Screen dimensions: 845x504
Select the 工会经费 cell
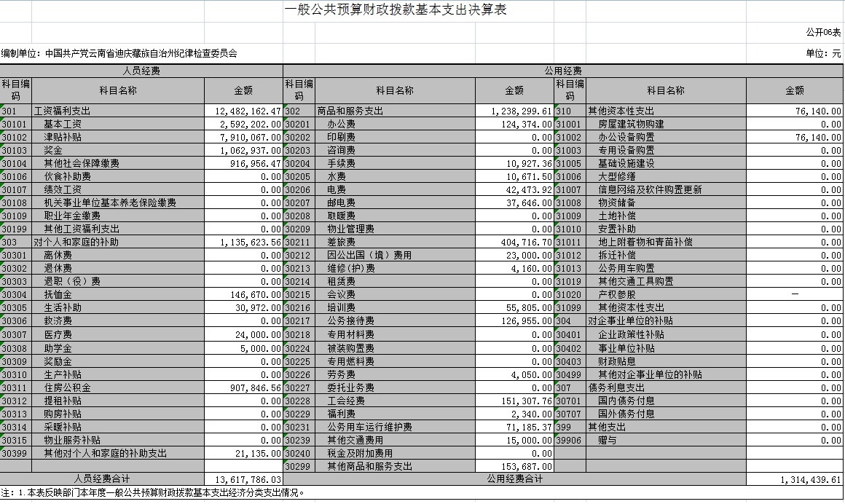(x=395, y=401)
